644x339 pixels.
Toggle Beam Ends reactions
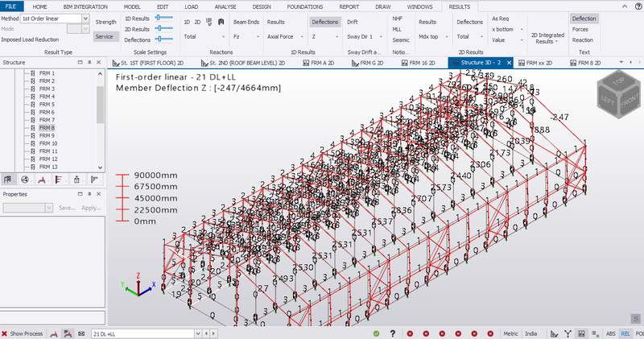tap(246, 22)
